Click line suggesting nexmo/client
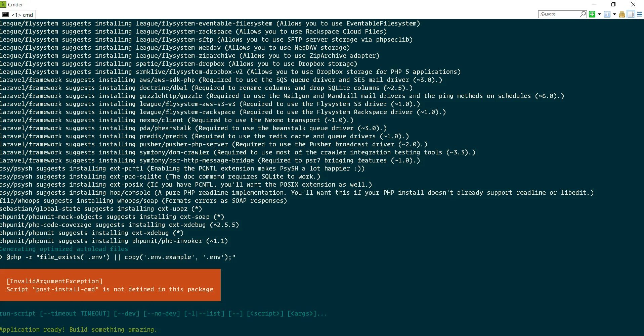Image resolution: width=644 pixels, height=336 pixels. click(x=177, y=120)
